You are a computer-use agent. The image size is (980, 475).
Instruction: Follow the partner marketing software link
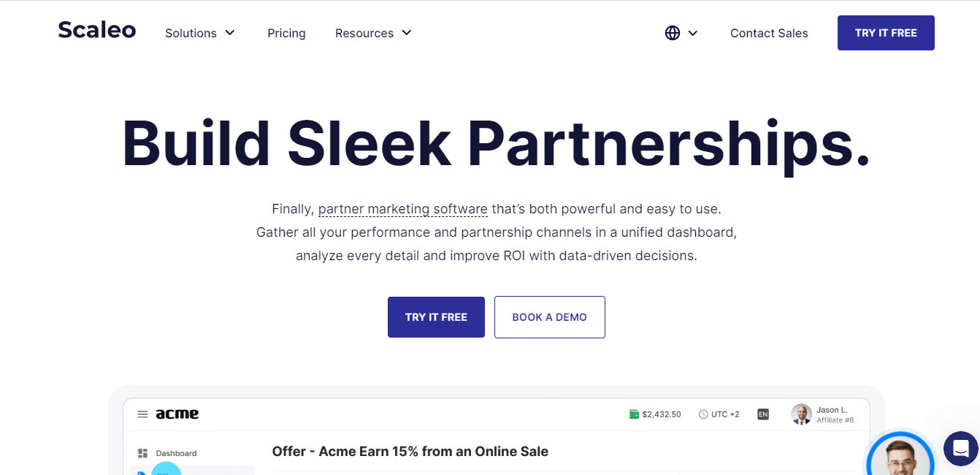coord(402,209)
